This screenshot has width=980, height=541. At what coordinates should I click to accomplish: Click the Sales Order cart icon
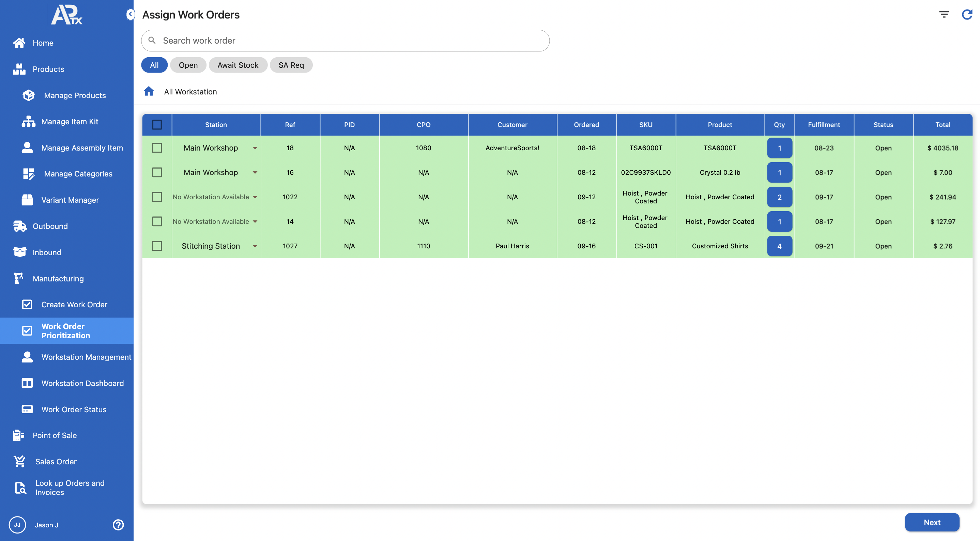coord(19,461)
